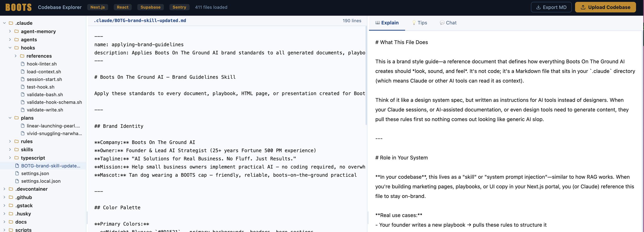This screenshot has width=644, height=232.
Task: Expand the .husky folder chevron
Action: point(4,214)
